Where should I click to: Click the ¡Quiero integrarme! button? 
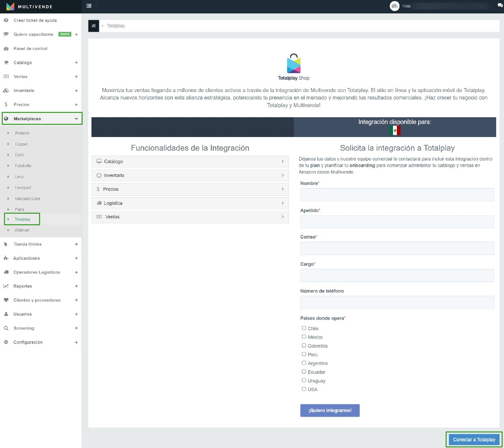[x=330, y=410]
